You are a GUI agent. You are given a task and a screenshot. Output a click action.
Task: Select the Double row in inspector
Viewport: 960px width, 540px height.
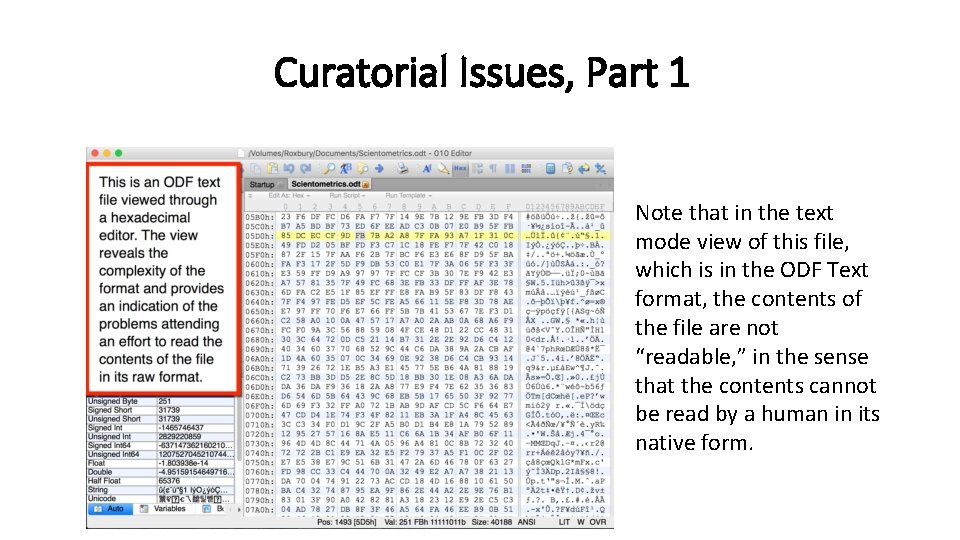[160, 472]
